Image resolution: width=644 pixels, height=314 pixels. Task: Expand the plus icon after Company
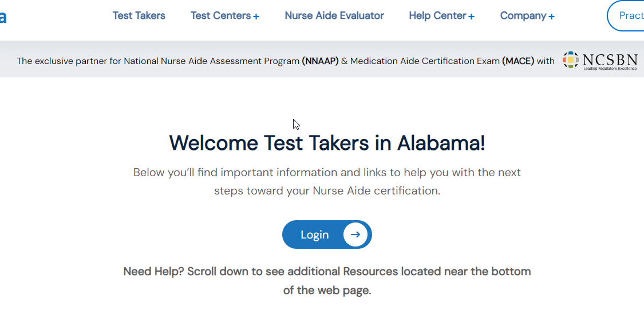point(552,17)
